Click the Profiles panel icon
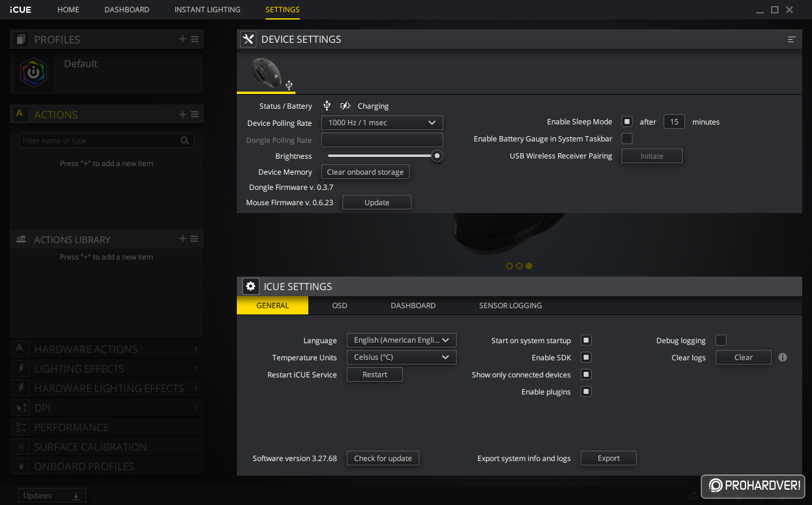 click(x=21, y=39)
